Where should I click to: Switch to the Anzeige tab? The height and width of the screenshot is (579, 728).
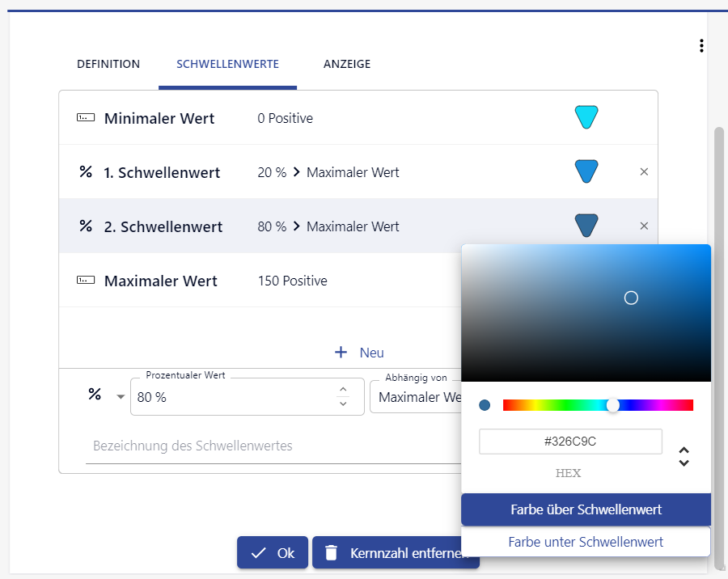(347, 65)
